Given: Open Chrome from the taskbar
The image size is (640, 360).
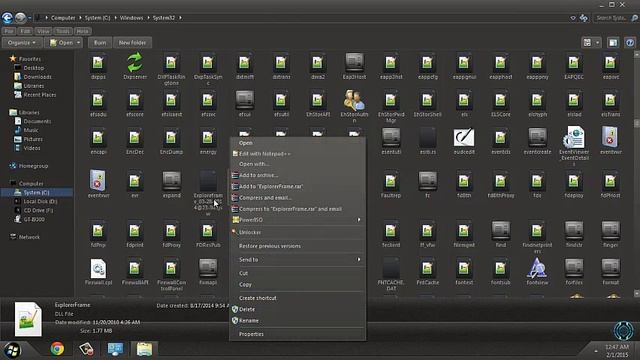Looking at the screenshot, I should (57, 349).
